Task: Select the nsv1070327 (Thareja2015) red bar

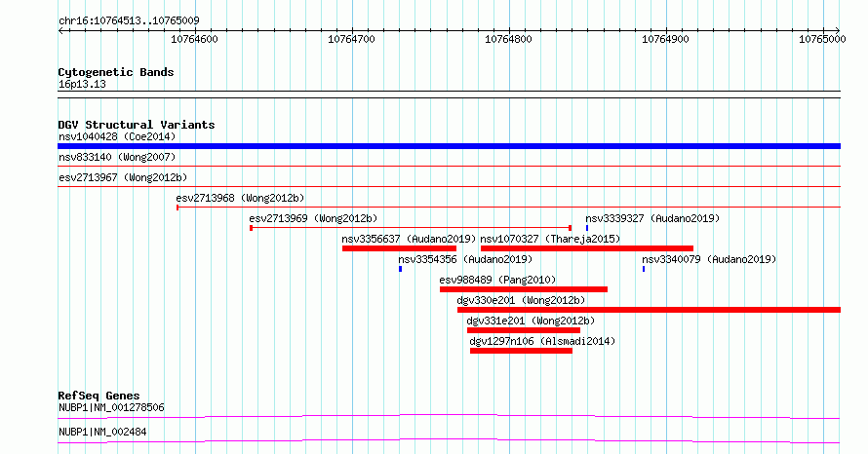Action: (587, 248)
